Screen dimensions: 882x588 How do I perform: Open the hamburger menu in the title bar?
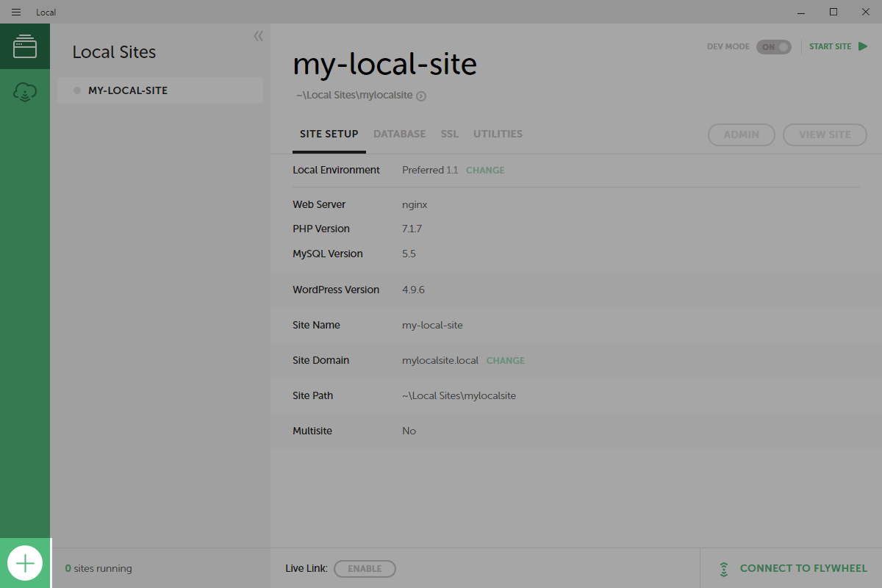click(x=16, y=12)
